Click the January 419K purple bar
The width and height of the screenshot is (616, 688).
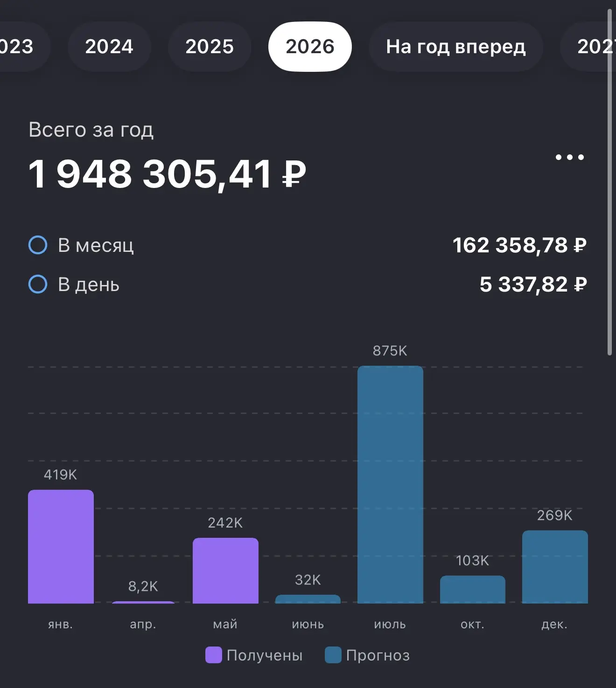61,547
